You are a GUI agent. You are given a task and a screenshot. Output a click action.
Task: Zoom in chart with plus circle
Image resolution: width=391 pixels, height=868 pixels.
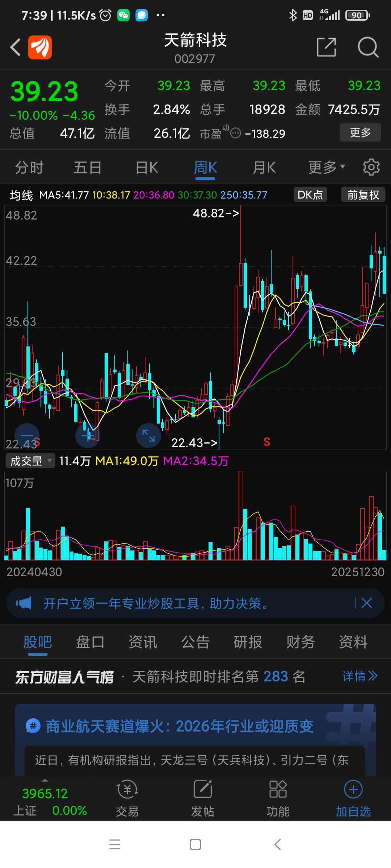[x=88, y=435]
